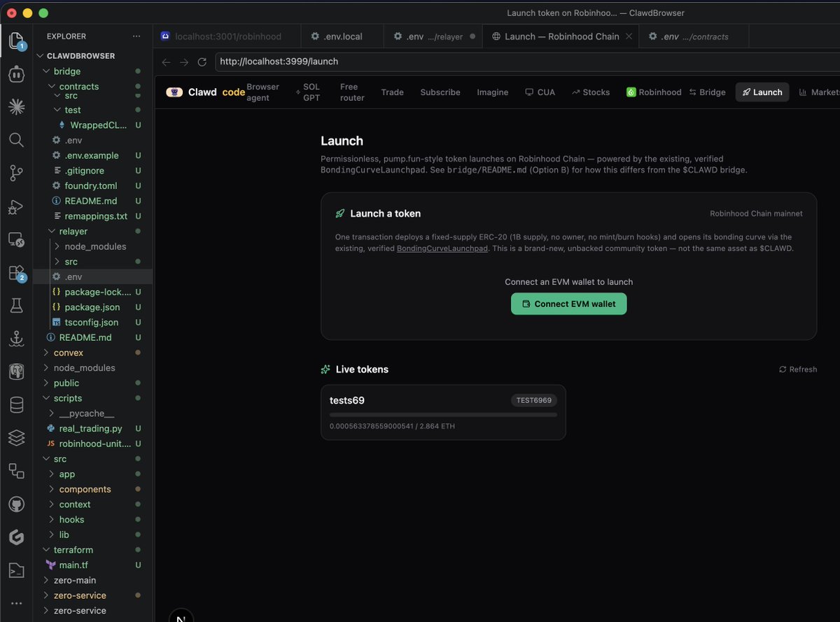Switch to the localhost:3001/robinhood tab

click(227, 36)
